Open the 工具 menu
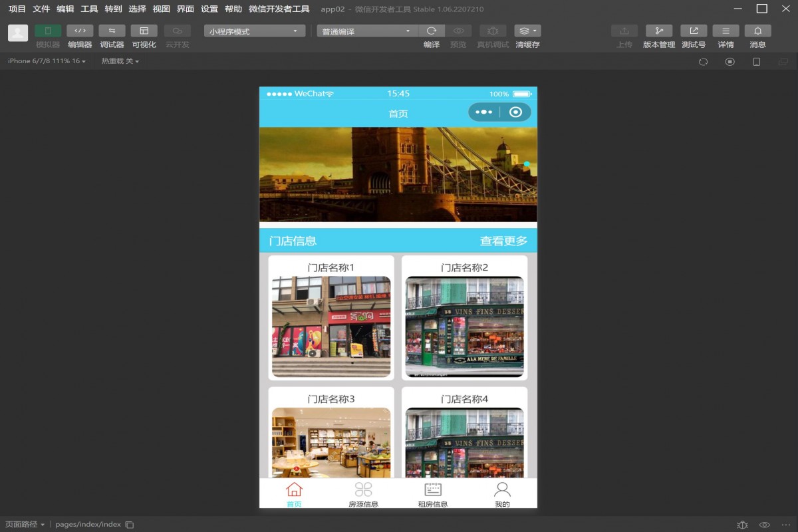Screen dimensions: 798x532 tap(89, 9)
